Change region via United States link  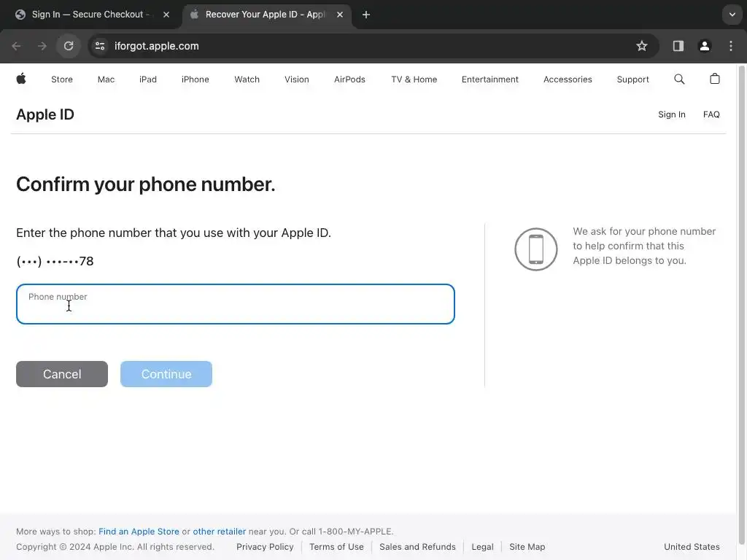coord(692,547)
